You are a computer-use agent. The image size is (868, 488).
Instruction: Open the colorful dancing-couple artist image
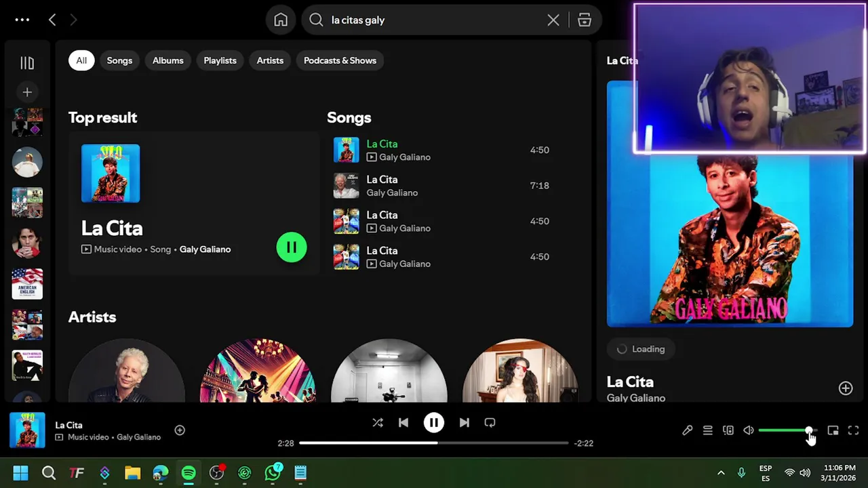pos(258,371)
